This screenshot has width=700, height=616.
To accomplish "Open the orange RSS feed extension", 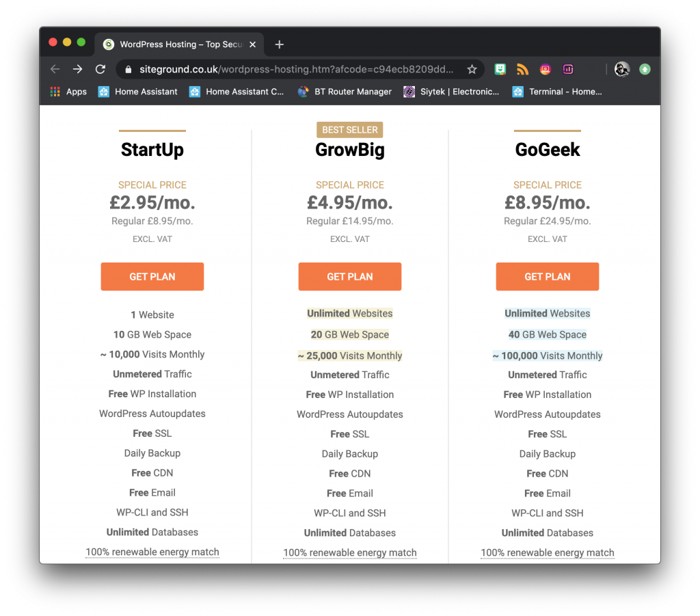I will click(522, 69).
